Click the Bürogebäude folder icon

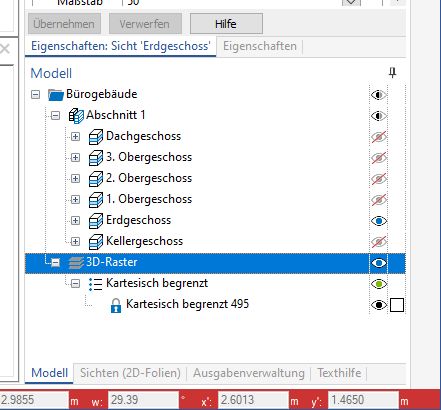56,95
